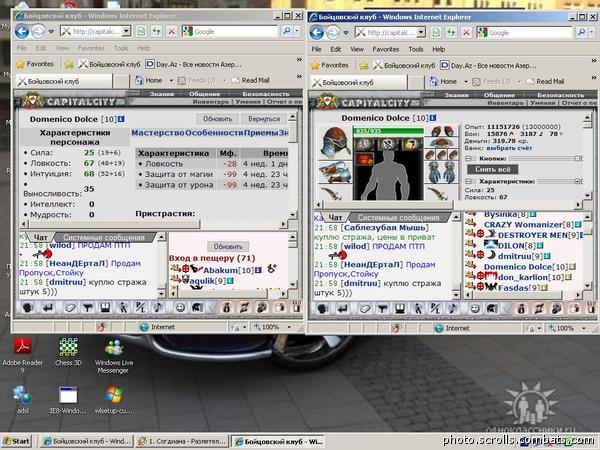Click the monitor icon in right window toolbar
The image size is (600, 450).
(400, 308)
